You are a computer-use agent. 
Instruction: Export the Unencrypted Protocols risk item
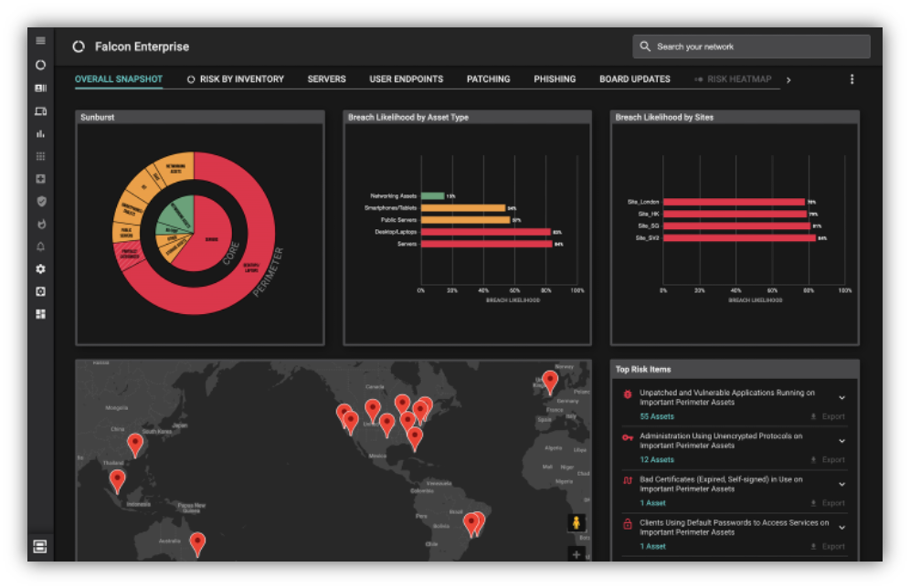[828, 460]
